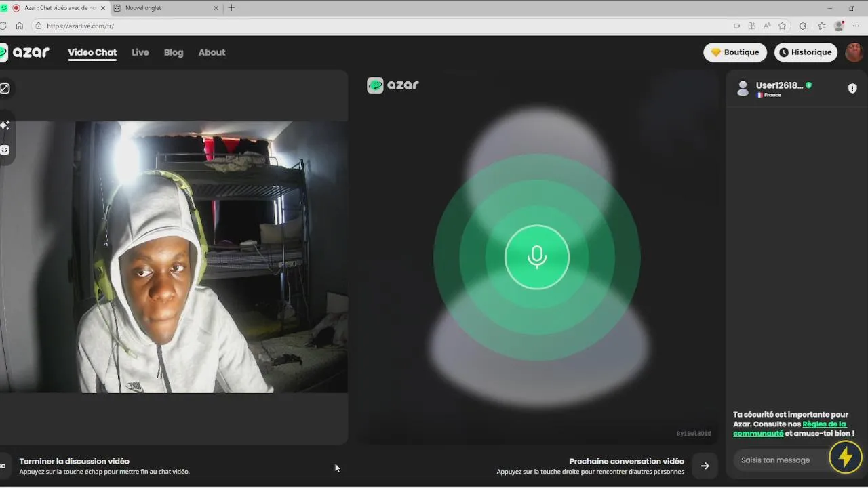
Task: Close the Nouvel onglet browser tab
Action: point(216,8)
